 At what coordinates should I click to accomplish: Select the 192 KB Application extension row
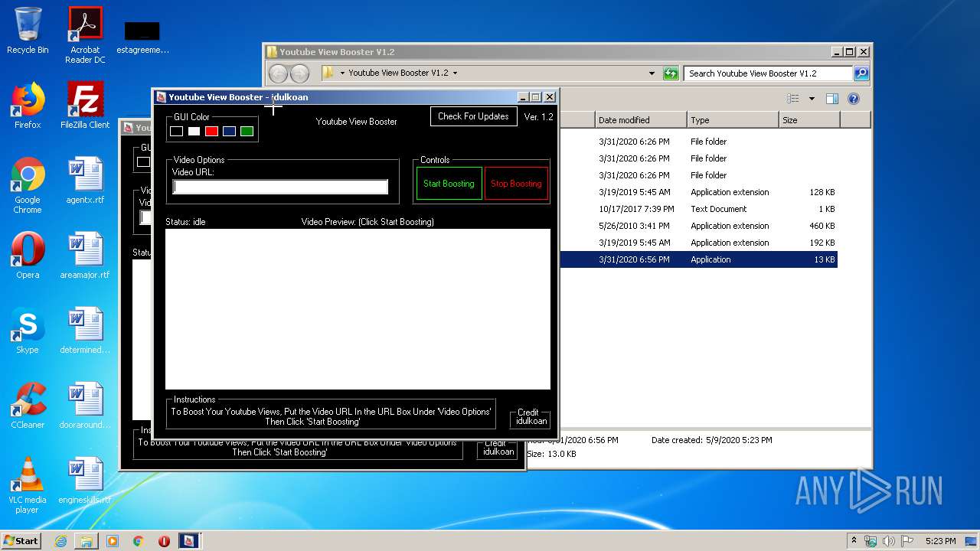click(699, 243)
